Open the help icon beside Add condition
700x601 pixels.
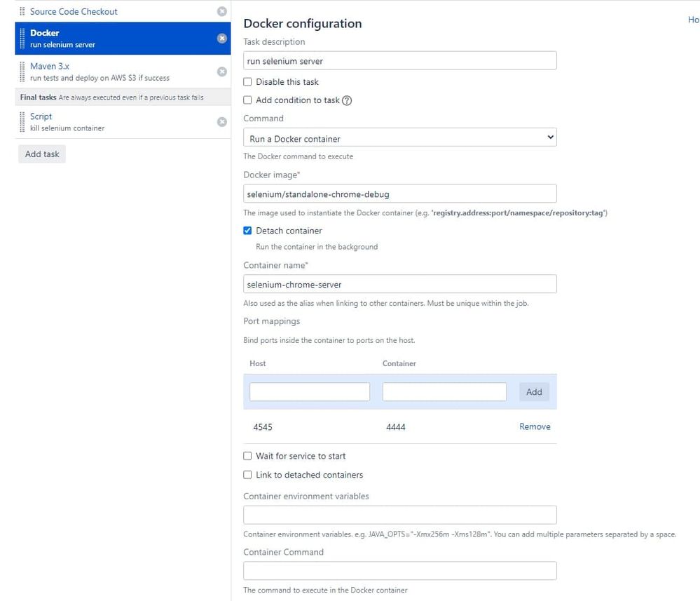coord(347,100)
